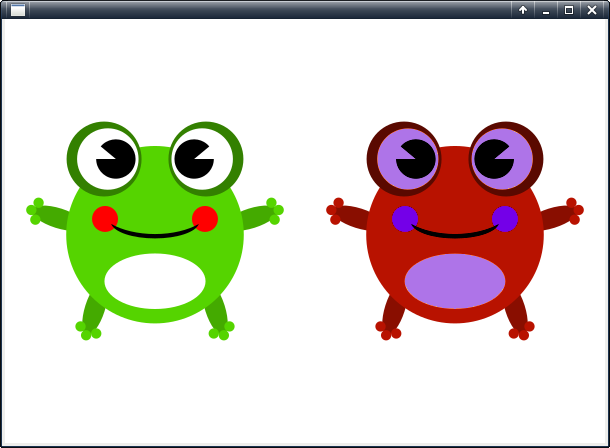610x448 pixels.
Task: Click the green frog's white belly
Action: coord(155,281)
